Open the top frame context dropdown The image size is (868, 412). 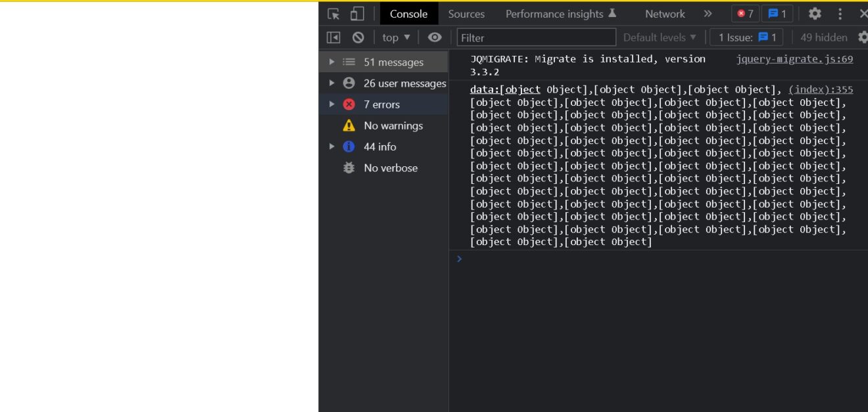[395, 37]
